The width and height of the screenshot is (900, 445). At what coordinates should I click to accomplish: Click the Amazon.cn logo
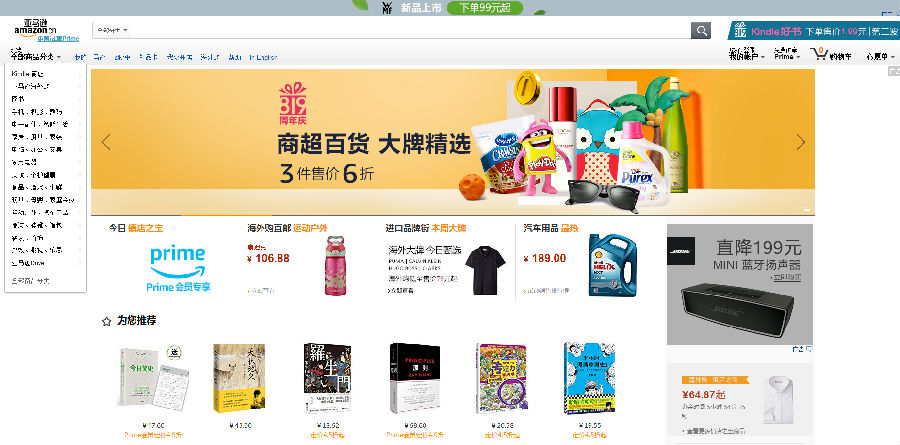(36, 28)
